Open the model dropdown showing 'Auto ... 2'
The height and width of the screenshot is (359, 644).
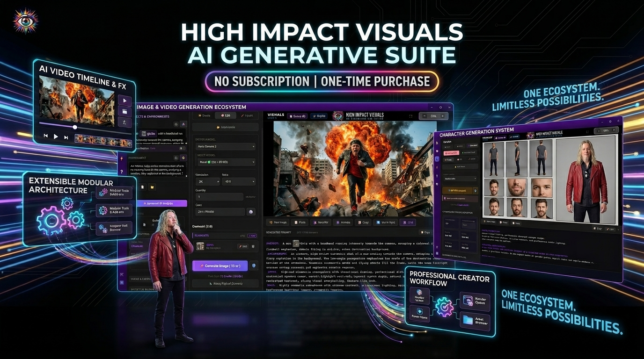[225, 146]
